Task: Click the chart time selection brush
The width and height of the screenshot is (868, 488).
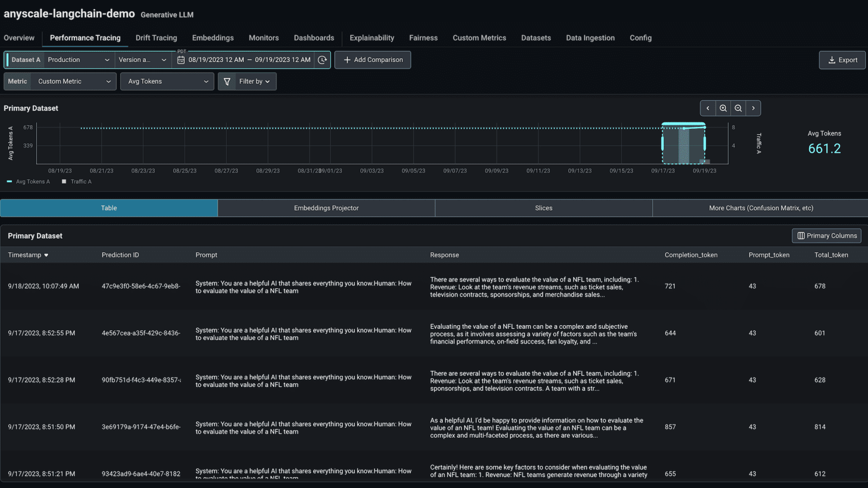Action: pos(684,145)
